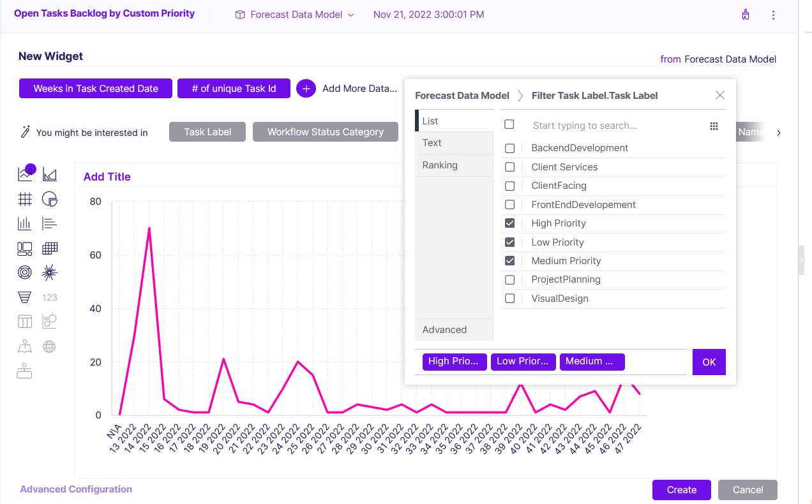The image size is (812, 504).
Task: Confirm the filter by clicking OK
Action: (x=709, y=361)
